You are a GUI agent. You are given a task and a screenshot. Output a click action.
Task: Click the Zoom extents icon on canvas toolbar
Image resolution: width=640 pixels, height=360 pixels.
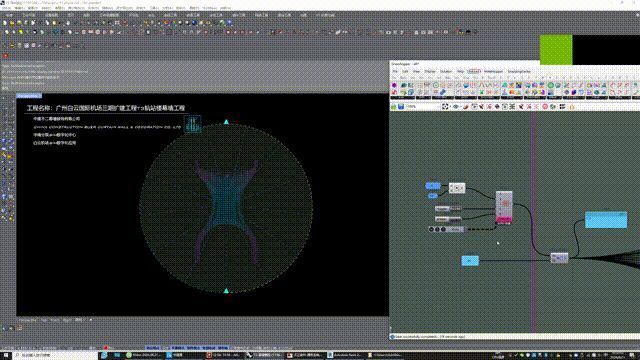(445, 107)
